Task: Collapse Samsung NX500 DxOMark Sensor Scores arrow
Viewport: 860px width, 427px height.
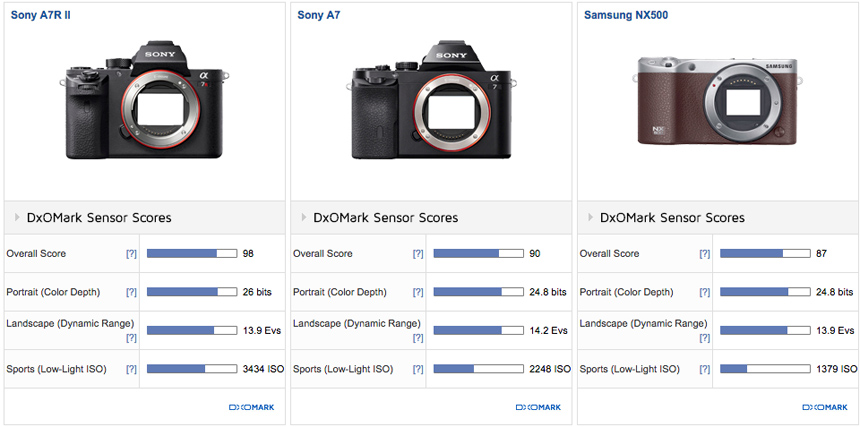Action: point(591,218)
